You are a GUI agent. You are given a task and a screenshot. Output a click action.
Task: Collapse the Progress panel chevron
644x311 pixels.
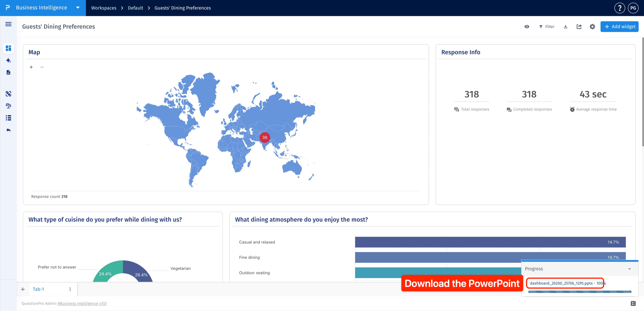tap(629, 269)
